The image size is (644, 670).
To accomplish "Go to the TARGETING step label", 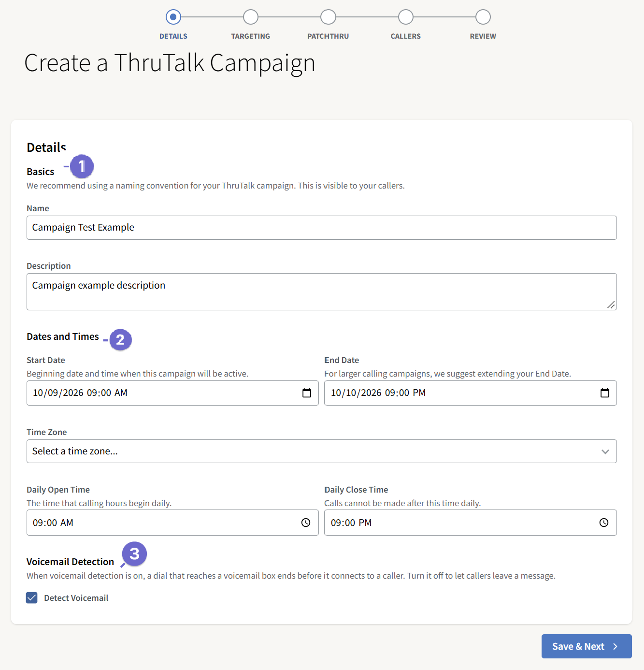I will (x=251, y=36).
